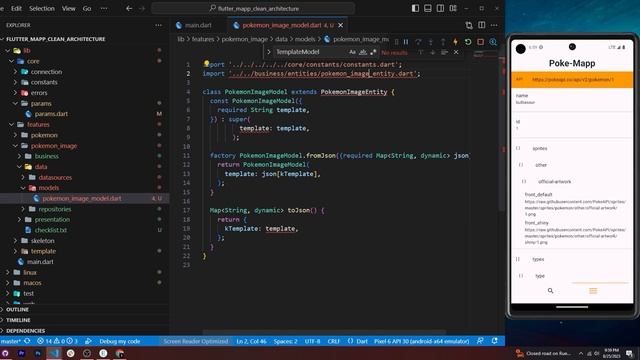This screenshot has height=360, width=640.
Task: Trigger Flutter Hot Reload lightning icon
Action: (455, 42)
